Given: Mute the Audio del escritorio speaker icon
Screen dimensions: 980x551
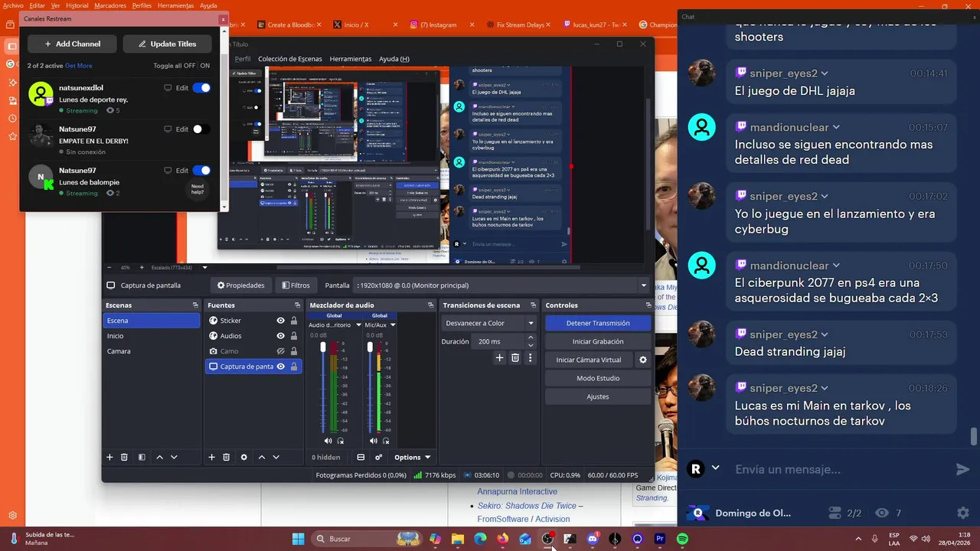Looking at the screenshot, I should pos(328,441).
